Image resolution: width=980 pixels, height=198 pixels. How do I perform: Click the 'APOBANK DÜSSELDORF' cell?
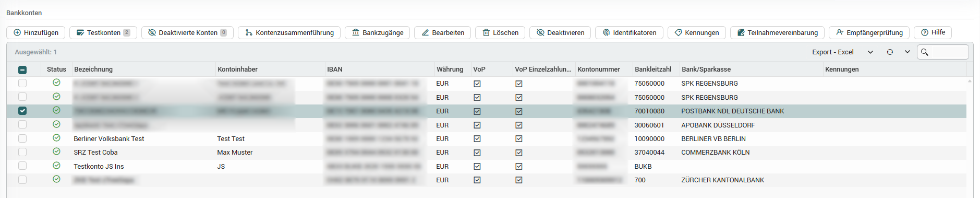pos(718,125)
